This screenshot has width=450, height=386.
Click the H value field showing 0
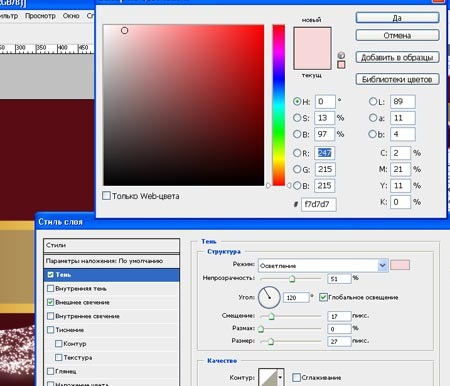[x=325, y=101]
